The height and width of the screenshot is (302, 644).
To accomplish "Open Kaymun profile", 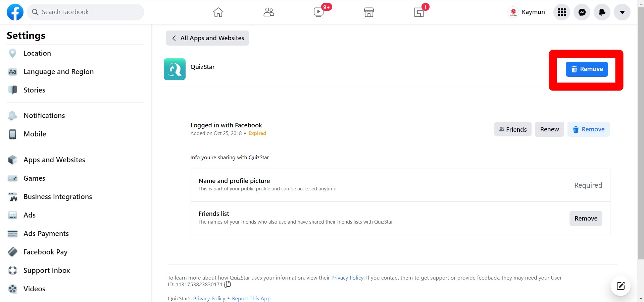I will [527, 12].
